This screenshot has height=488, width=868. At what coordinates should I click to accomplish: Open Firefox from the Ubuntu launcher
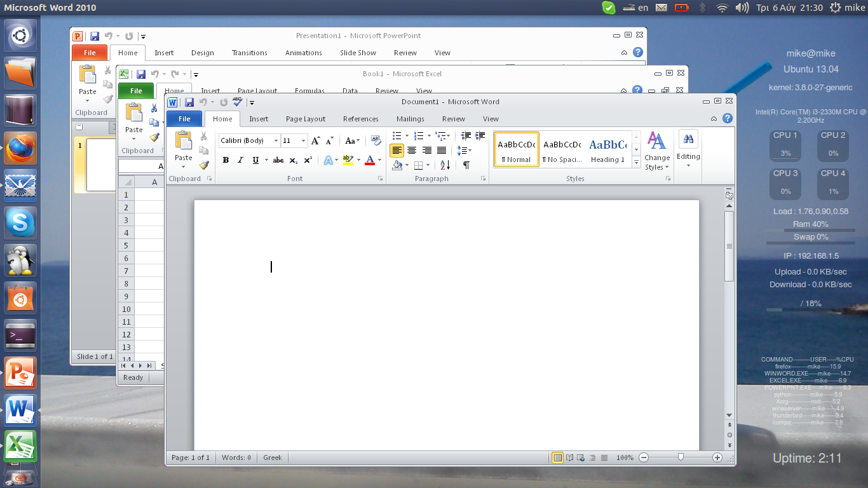coord(21,149)
